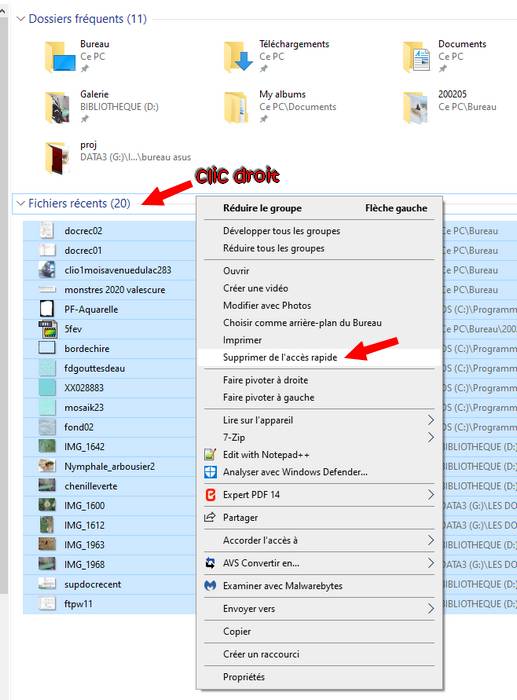Select the ftpw11 file icon
The height and width of the screenshot is (700, 517).
(47, 604)
